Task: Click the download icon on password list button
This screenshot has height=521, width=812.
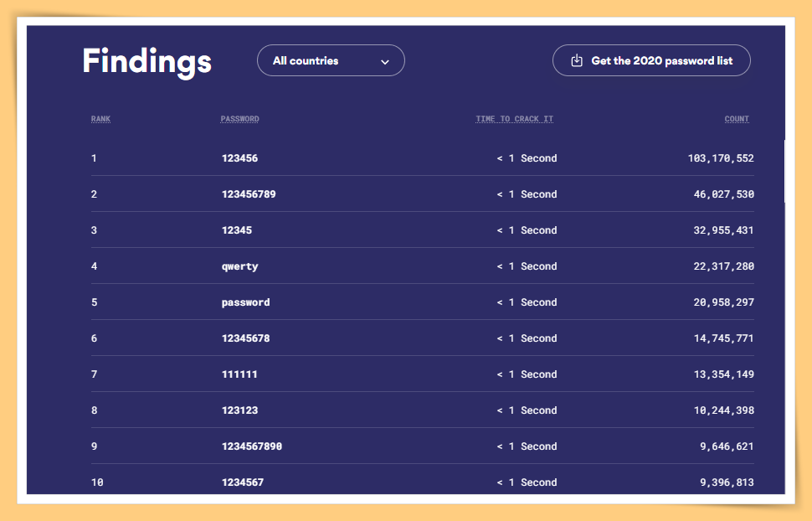Action: [x=577, y=60]
